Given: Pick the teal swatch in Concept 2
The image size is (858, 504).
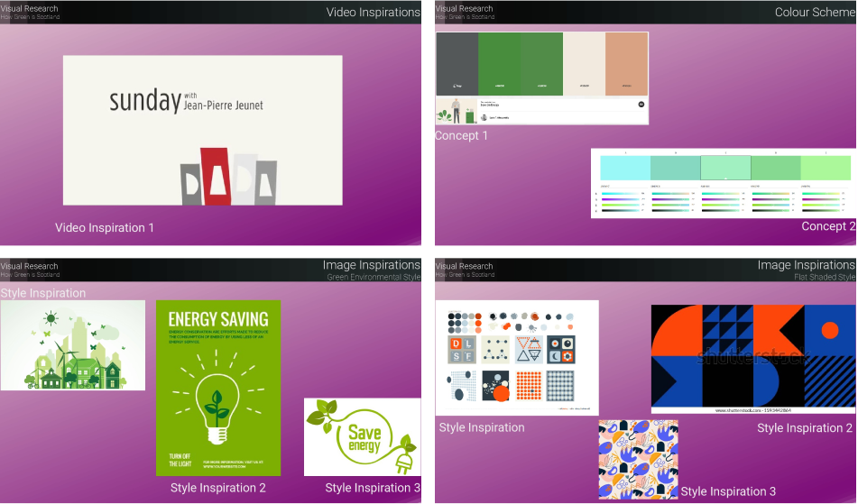Looking at the screenshot, I should (x=675, y=168).
